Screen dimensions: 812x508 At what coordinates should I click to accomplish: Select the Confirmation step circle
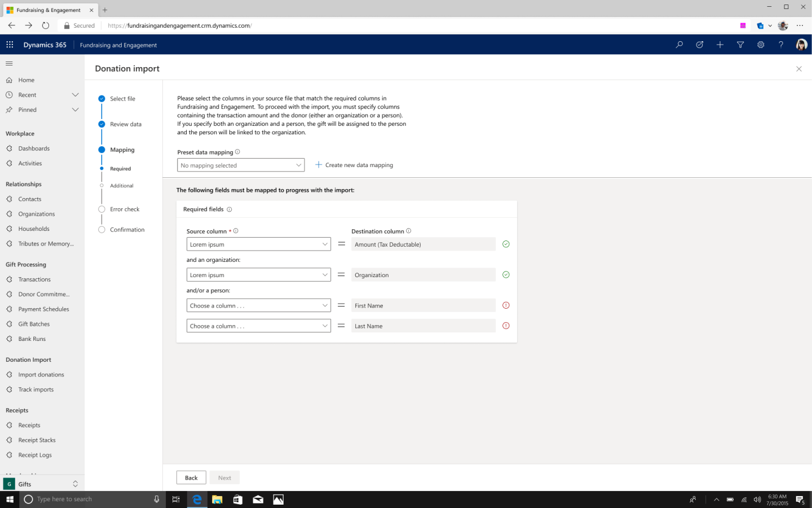(101, 230)
